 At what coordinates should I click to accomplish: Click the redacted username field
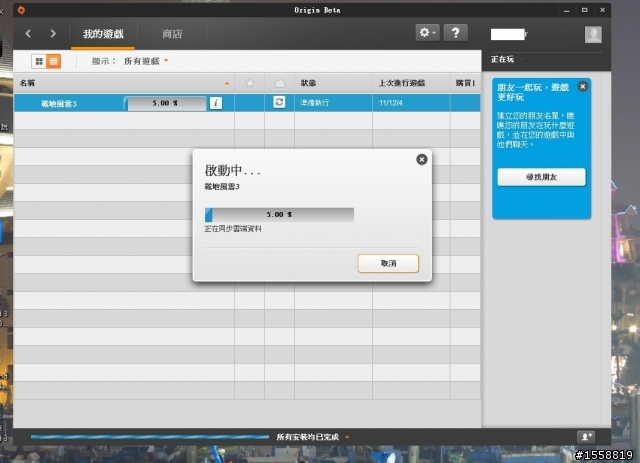509,34
